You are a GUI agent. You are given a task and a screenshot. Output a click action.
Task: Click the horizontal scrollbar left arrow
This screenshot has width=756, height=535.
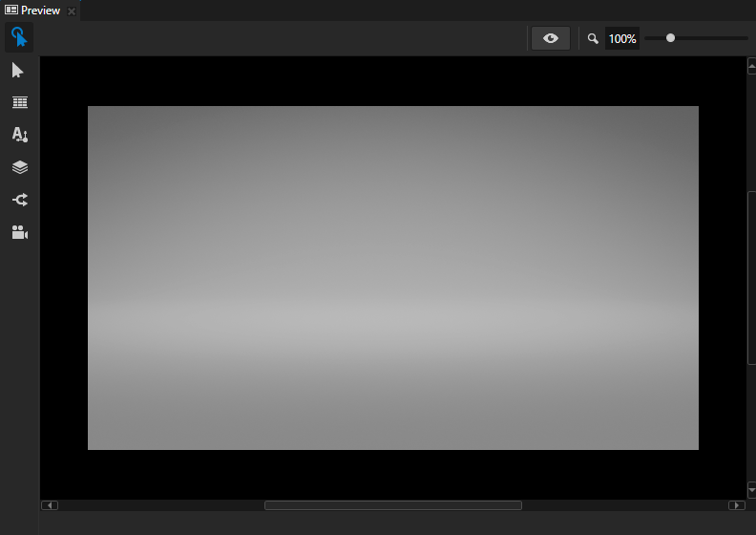click(50, 505)
